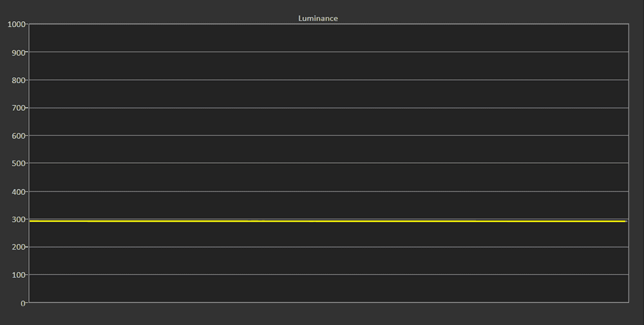This screenshot has width=644, height=325.
Task: Click the yellow luminance line
Action: click(x=328, y=221)
